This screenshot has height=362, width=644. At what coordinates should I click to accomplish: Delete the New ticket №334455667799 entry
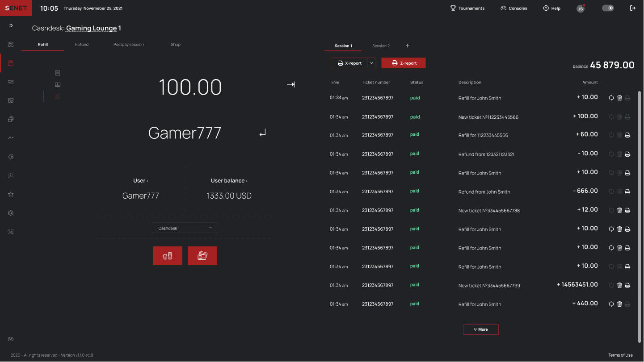click(619, 285)
